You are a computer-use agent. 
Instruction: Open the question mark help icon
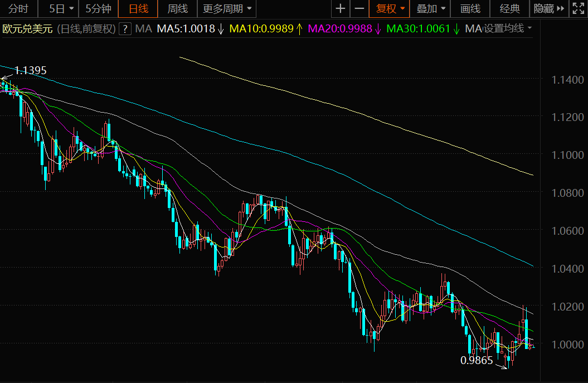[125, 29]
